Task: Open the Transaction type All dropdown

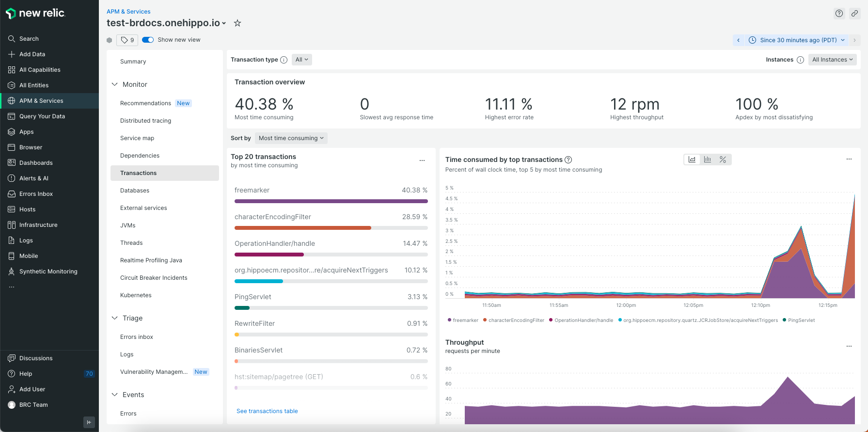Action: pos(302,60)
